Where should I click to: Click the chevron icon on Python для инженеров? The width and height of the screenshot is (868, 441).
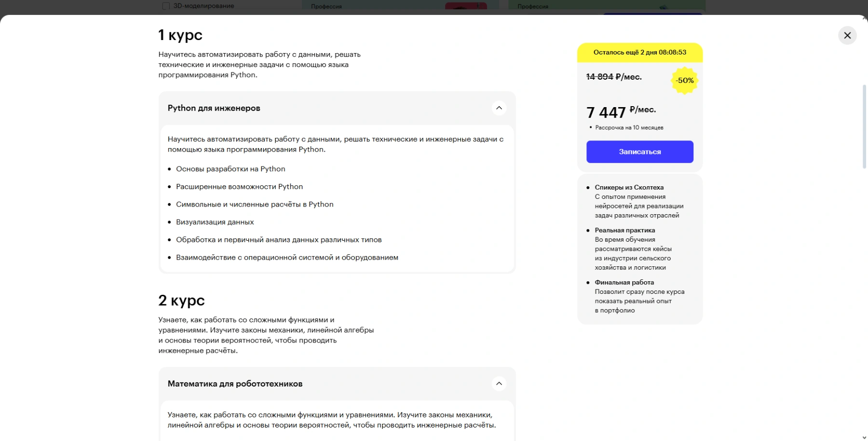point(500,108)
